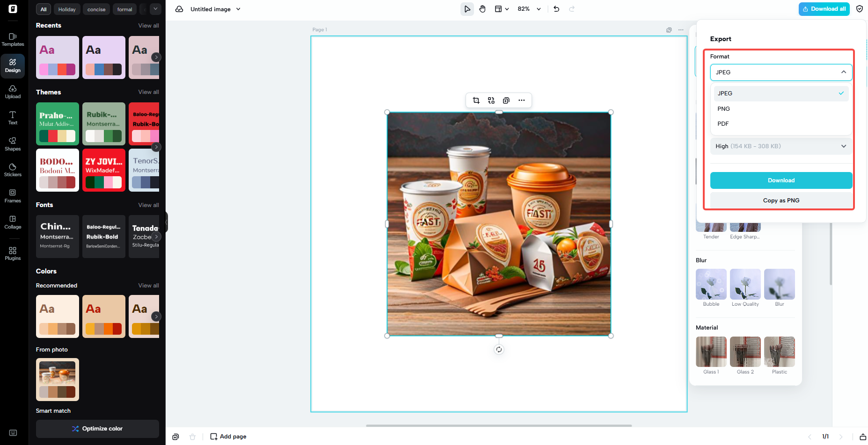Open the Stickers panel in the sidebar
868x445 pixels.
tap(13, 169)
